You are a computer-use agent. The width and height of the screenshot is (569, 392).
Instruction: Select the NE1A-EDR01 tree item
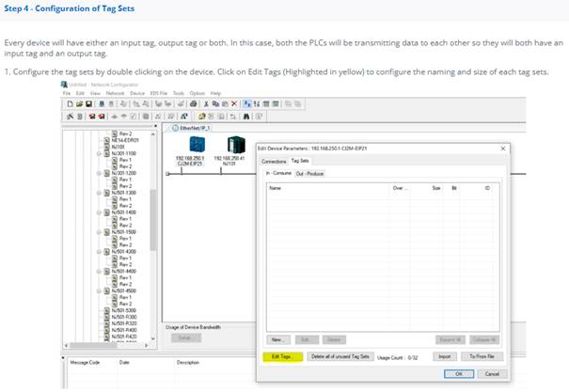[125, 140]
